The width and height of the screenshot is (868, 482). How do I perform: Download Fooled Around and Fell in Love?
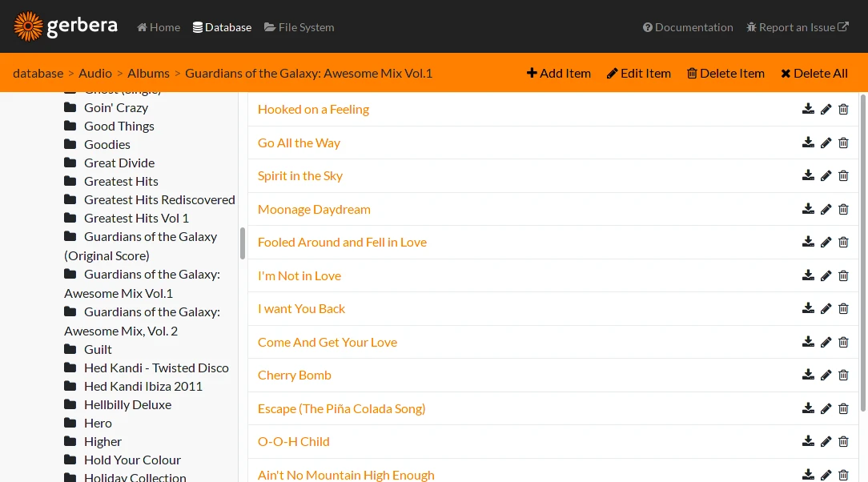click(808, 242)
